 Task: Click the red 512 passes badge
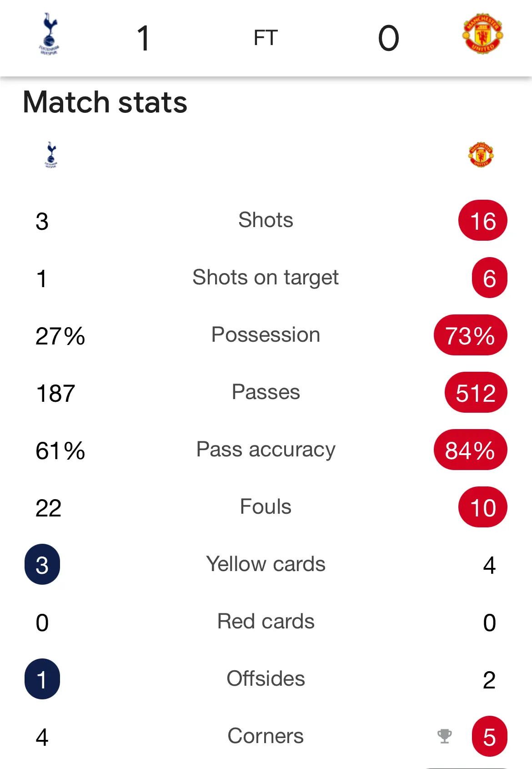click(476, 392)
